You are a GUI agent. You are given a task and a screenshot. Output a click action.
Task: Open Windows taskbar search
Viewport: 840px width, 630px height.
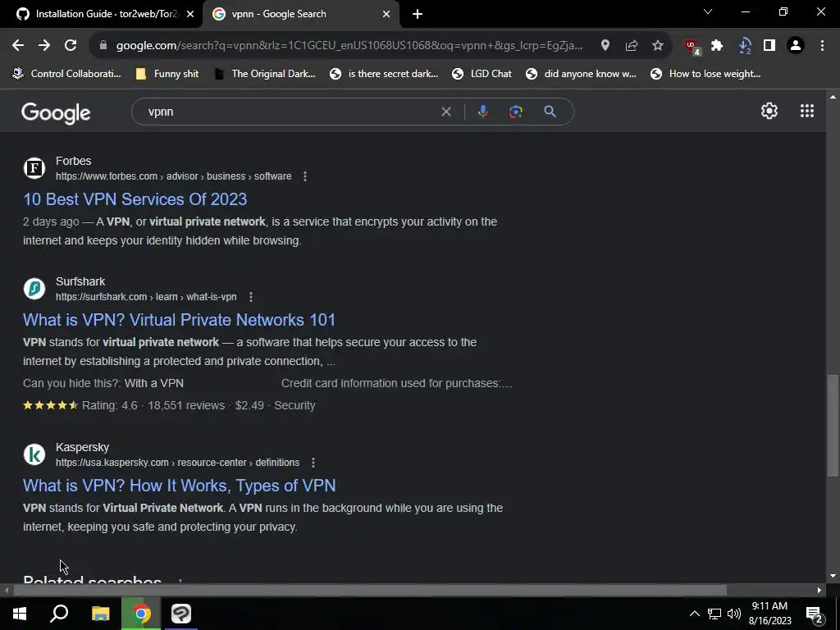pyautogui.click(x=59, y=614)
